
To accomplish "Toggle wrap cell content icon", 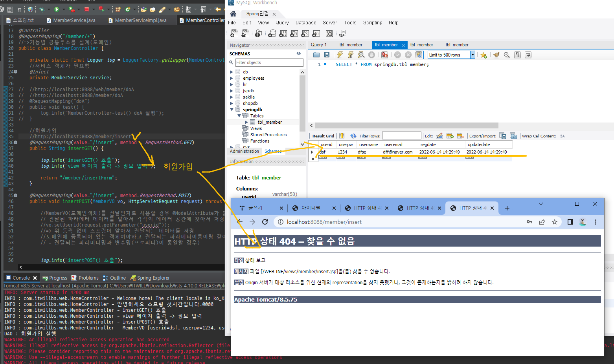I will 563,136.
